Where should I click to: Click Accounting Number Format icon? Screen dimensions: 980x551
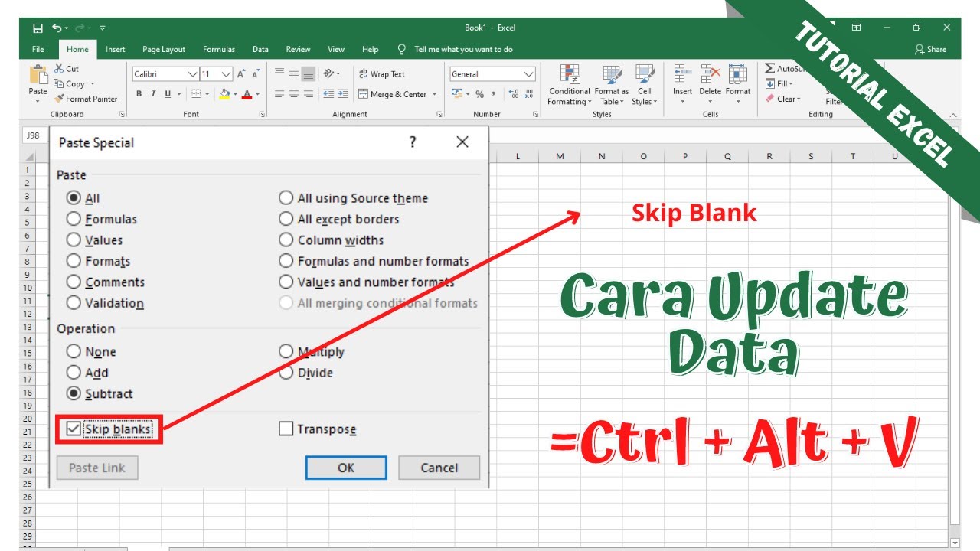(x=457, y=94)
